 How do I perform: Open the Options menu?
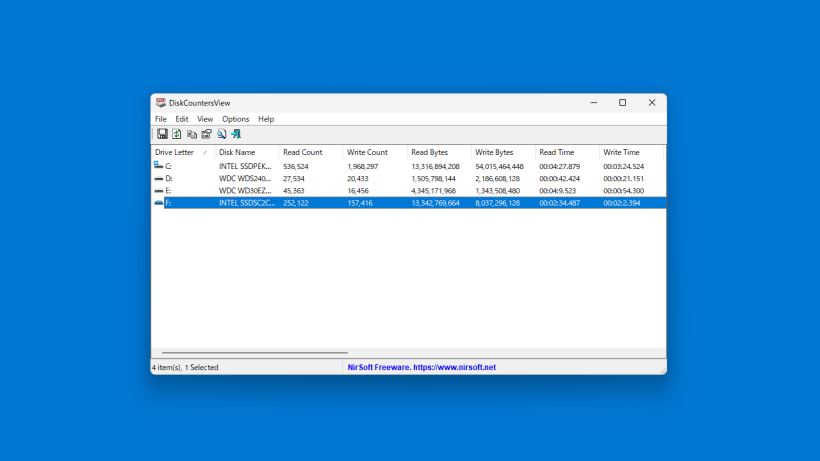pyautogui.click(x=235, y=119)
